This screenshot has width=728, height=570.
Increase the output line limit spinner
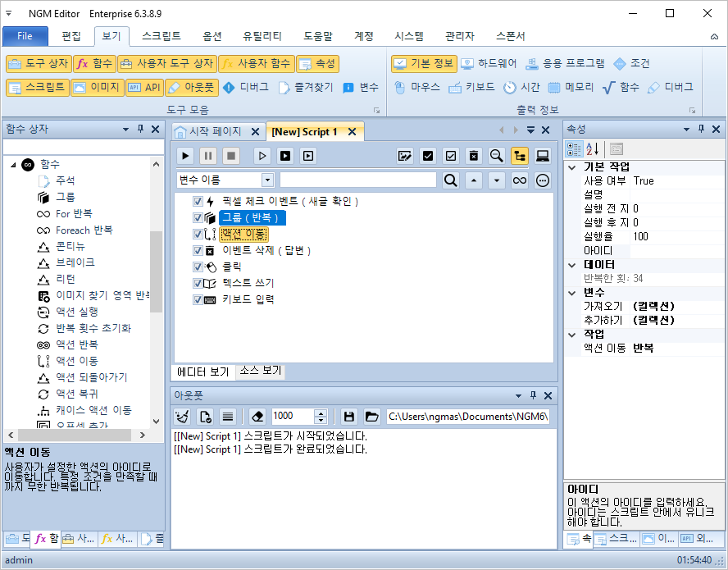tap(321, 413)
